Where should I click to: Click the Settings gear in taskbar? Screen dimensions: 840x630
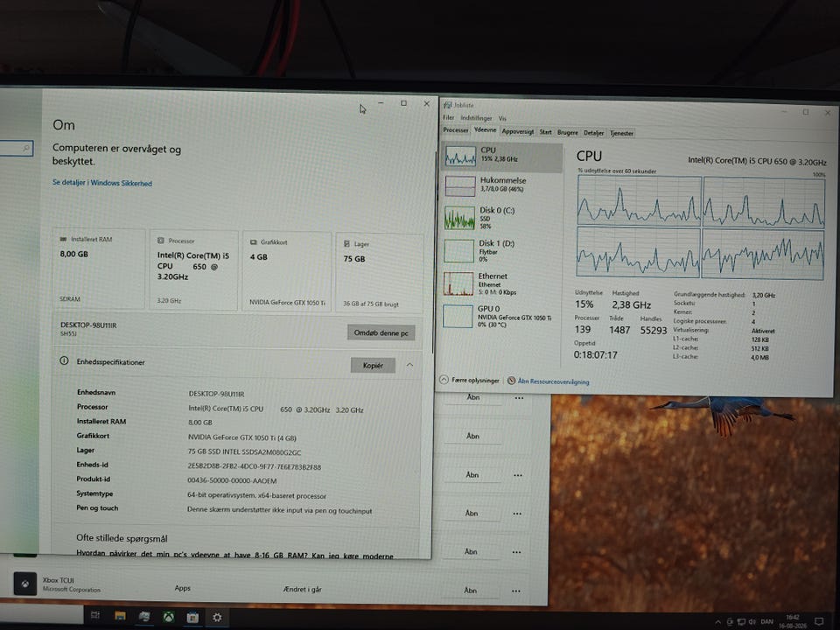point(217,617)
